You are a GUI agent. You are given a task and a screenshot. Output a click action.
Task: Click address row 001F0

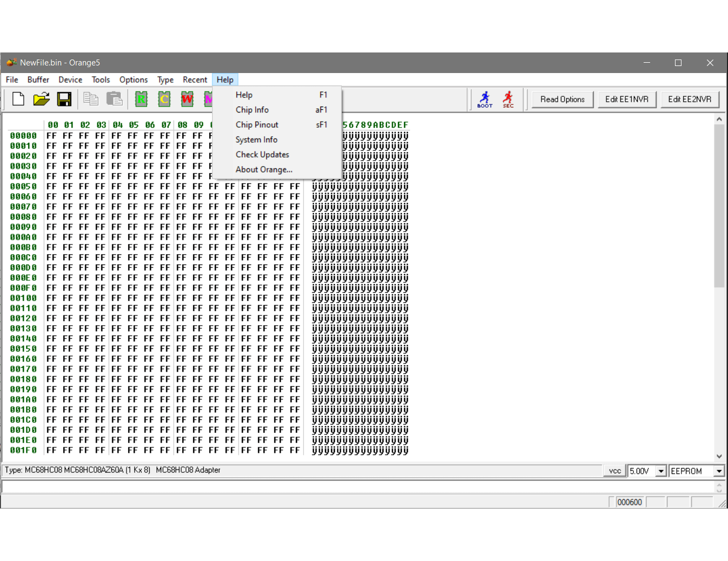23,450
